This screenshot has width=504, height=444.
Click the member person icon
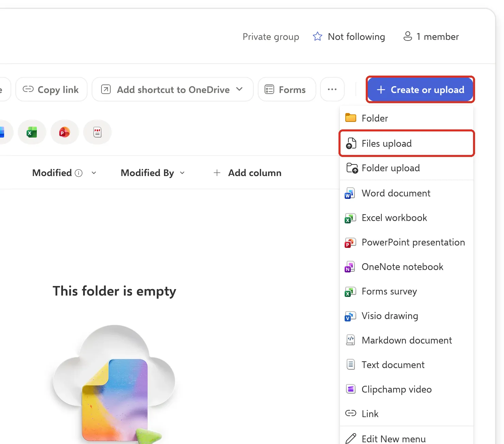point(408,36)
